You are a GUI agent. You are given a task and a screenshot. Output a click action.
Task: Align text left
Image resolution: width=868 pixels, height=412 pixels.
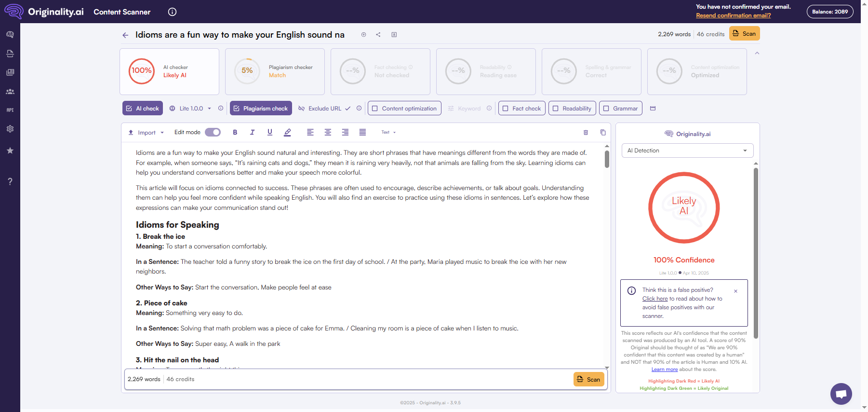(x=310, y=132)
